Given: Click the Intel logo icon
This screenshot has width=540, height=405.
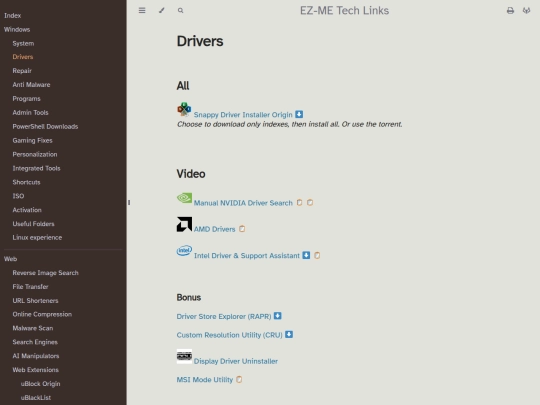Looking at the screenshot, I should point(184,251).
